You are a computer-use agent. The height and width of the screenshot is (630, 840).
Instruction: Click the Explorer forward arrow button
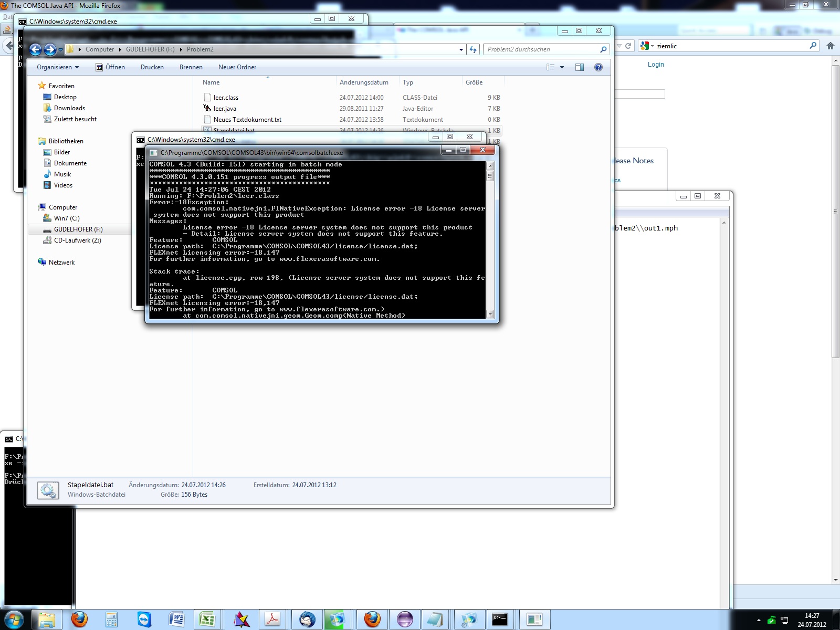click(50, 49)
